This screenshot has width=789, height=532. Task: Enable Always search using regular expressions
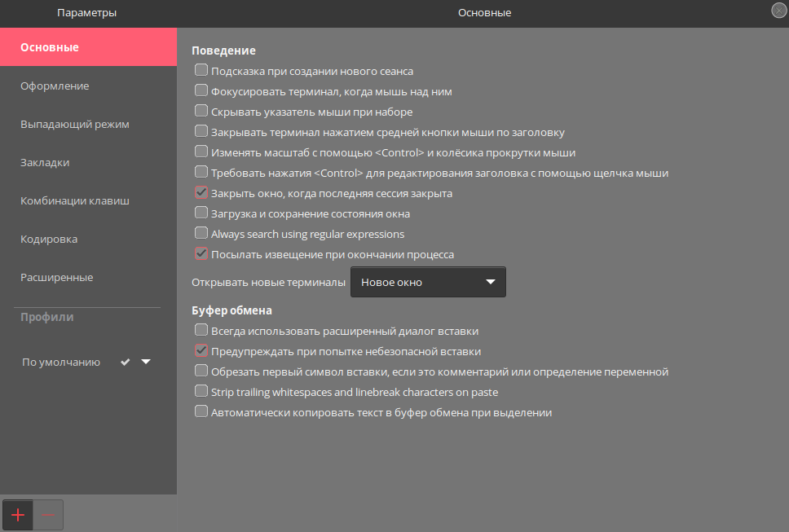201,233
